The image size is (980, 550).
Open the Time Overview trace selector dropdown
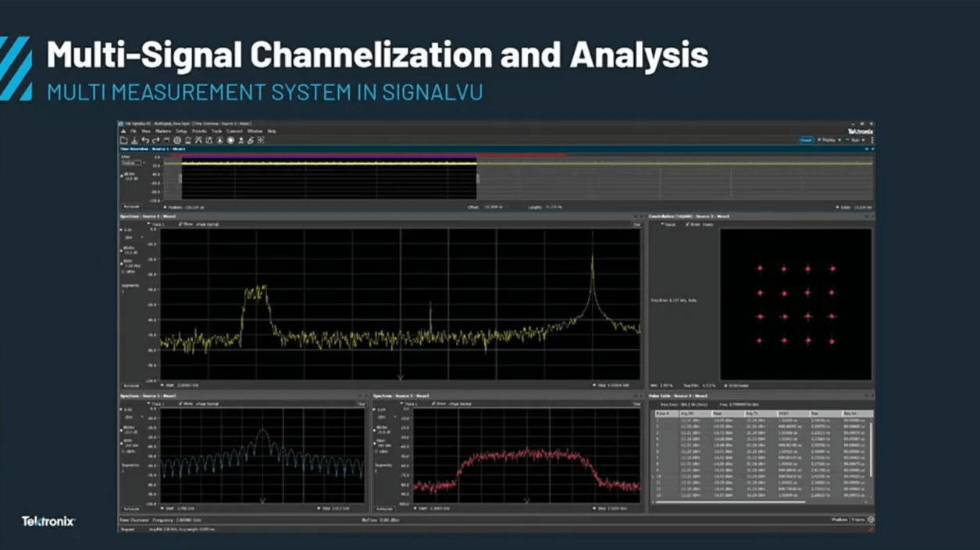tap(132, 162)
